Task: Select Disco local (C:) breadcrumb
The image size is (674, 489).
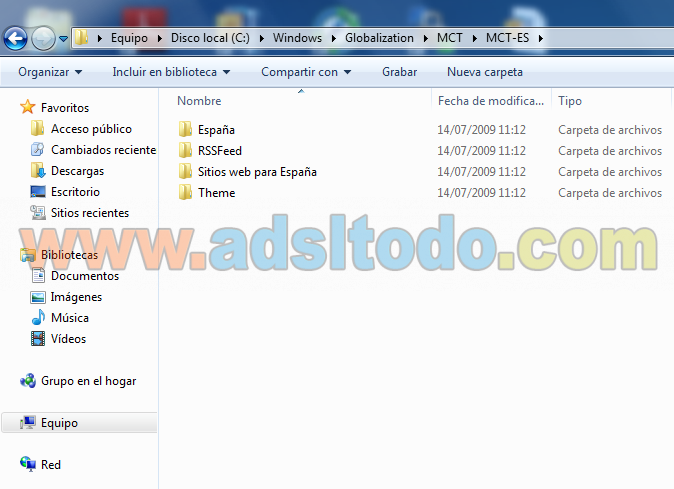Action: [x=210, y=38]
